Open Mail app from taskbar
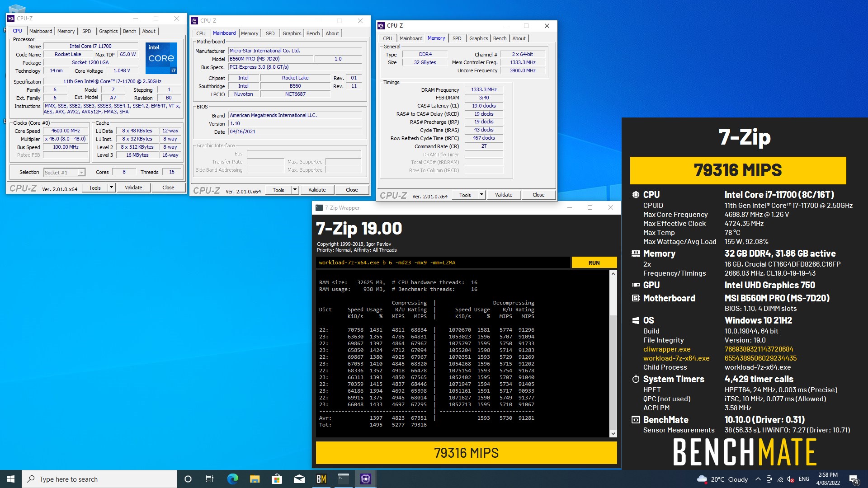This screenshot has width=868, height=488. 299,479
